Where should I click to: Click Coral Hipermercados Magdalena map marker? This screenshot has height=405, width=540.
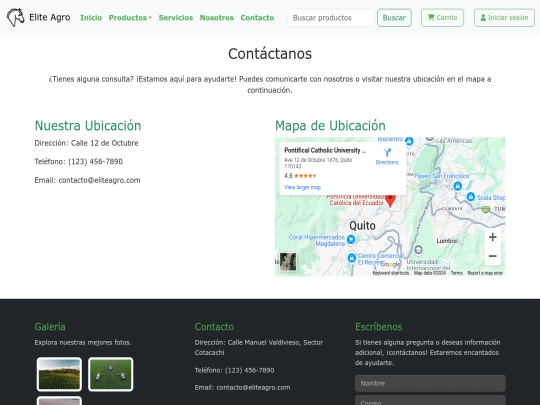(351, 239)
